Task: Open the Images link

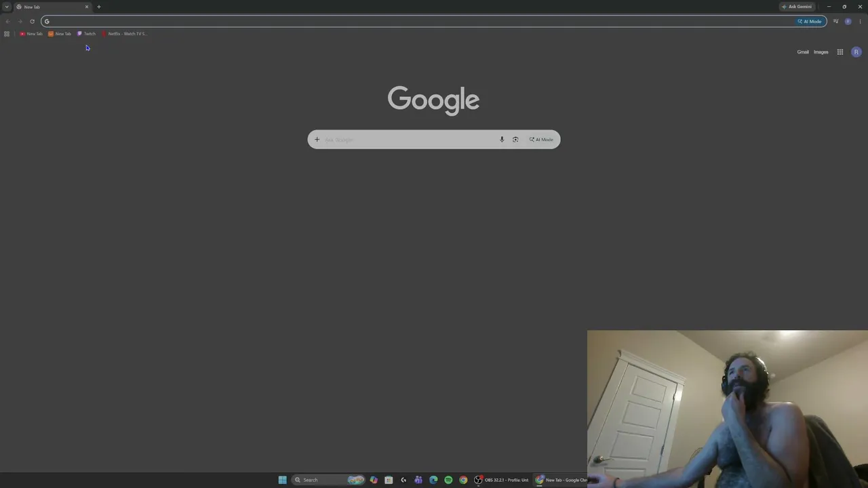Action: [821, 52]
